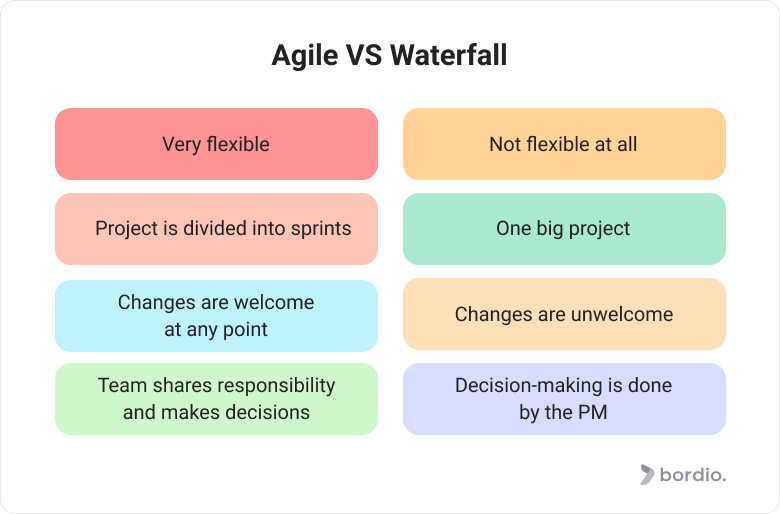The image size is (780, 514).
Task: Select the red 'Very flexible' box
Action: click(x=216, y=144)
